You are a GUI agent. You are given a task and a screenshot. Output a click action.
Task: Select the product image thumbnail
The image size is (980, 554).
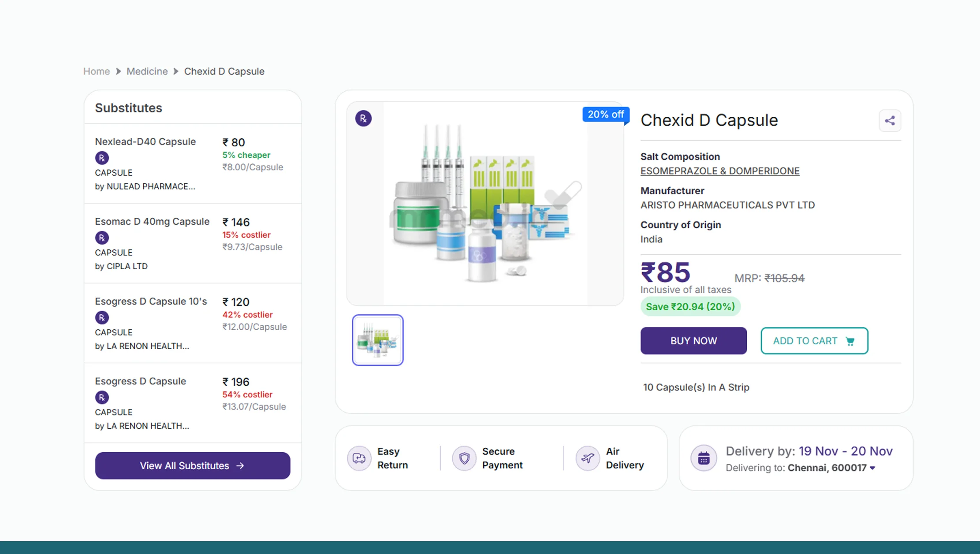[377, 340]
